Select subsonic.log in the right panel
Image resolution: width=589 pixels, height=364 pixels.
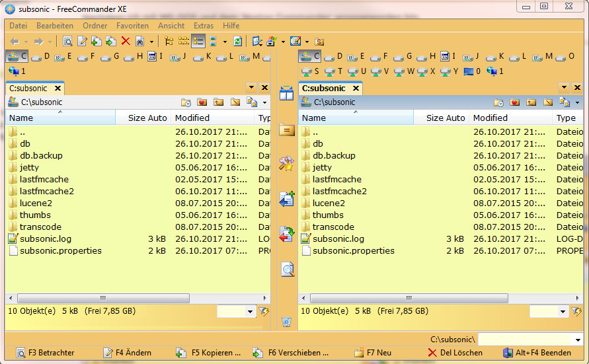pos(338,238)
